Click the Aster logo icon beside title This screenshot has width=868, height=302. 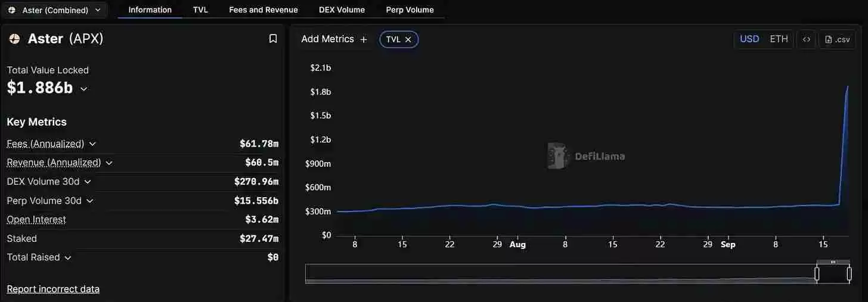coord(14,39)
